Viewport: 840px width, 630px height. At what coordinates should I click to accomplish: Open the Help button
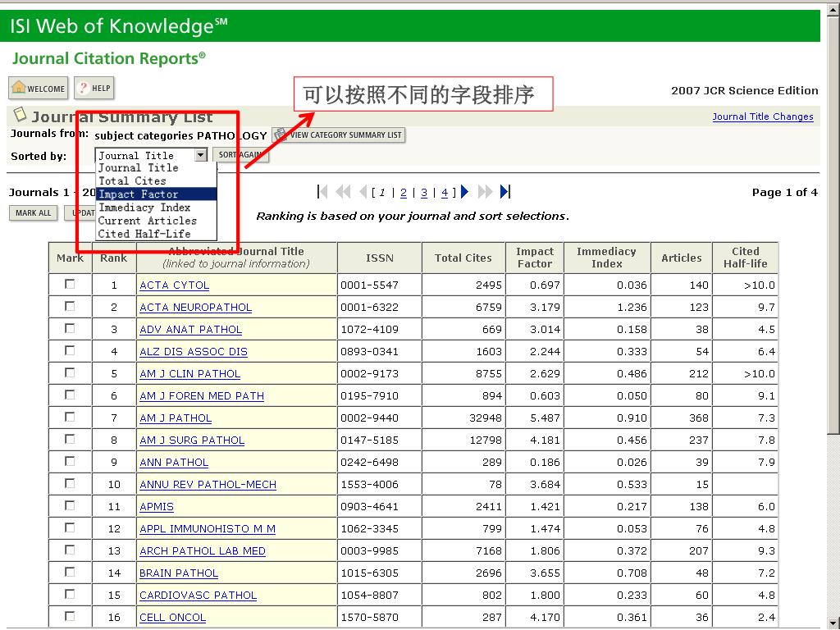(x=94, y=89)
